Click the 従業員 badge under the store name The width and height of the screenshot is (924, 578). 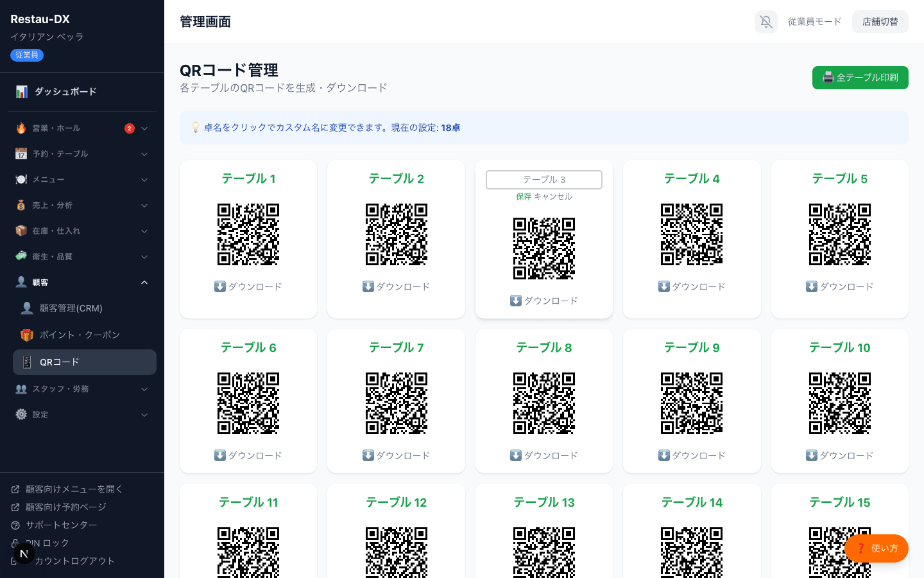pos(27,55)
